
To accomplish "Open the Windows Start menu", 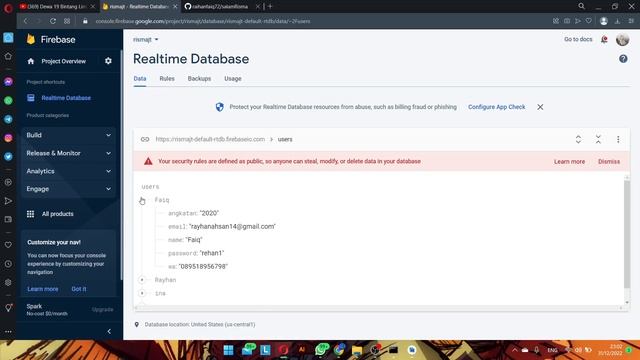I will coord(228,350).
